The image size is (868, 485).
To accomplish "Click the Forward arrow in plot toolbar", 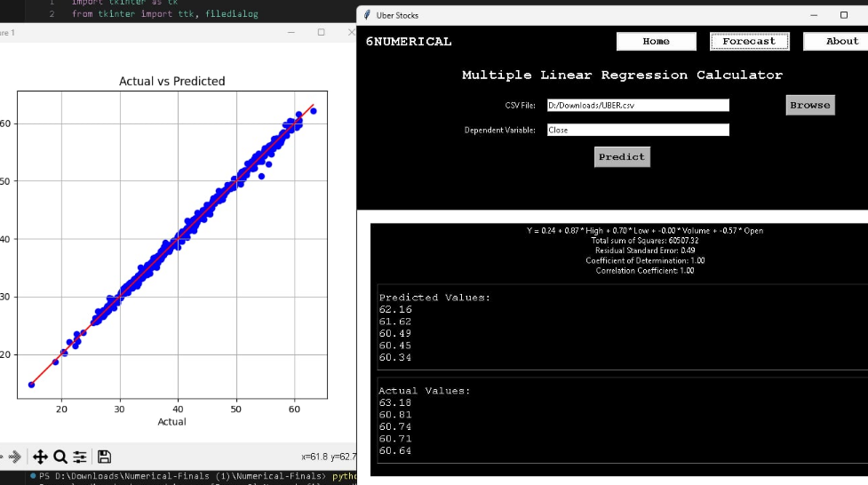I will [x=14, y=457].
